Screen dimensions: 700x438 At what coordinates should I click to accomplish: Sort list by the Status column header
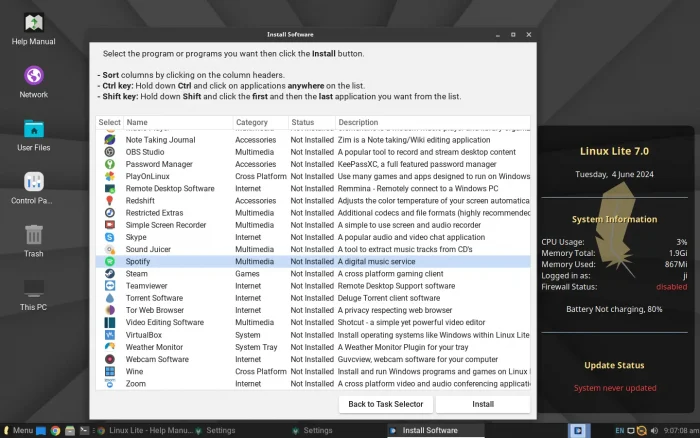(x=302, y=123)
